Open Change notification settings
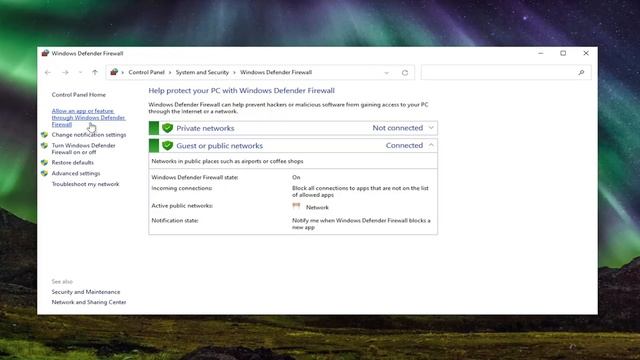 (x=89, y=135)
